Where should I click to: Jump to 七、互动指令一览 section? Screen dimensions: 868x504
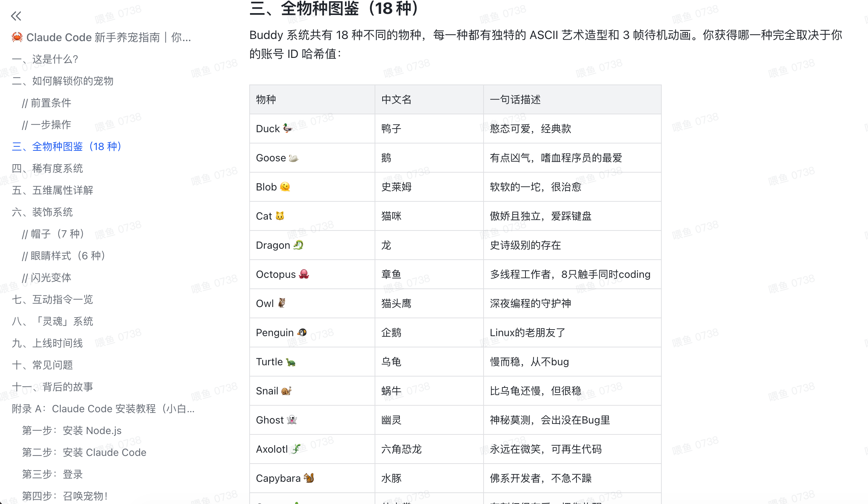click(52, 299)
